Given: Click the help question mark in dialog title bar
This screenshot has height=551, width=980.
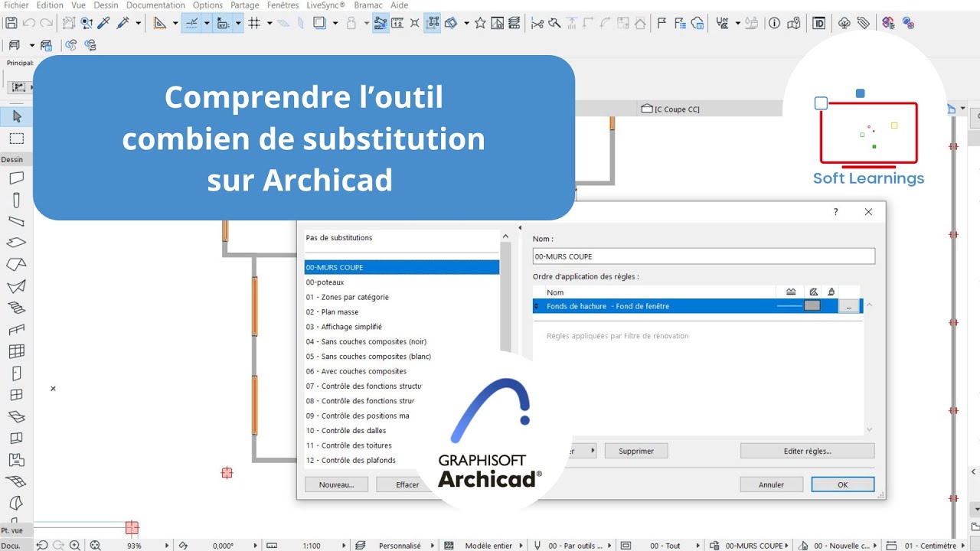Looking at the screenshot, I should point(835,212).
